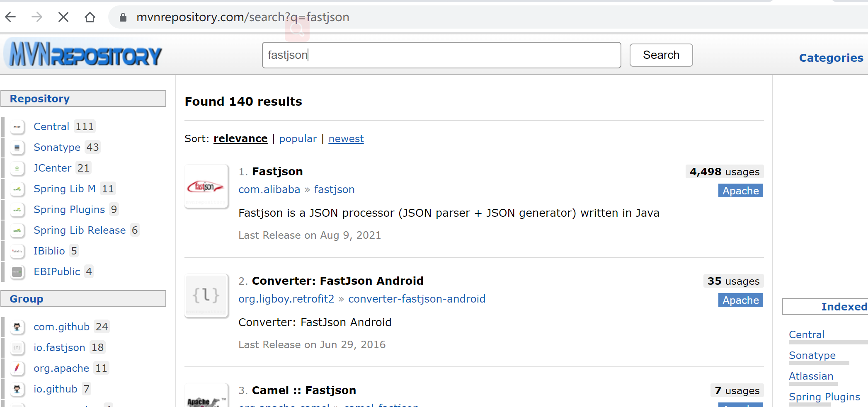The image size is (868, 407).
Task: Sort results by relevance
Action: pyautogui.click(x=240, y=139)
